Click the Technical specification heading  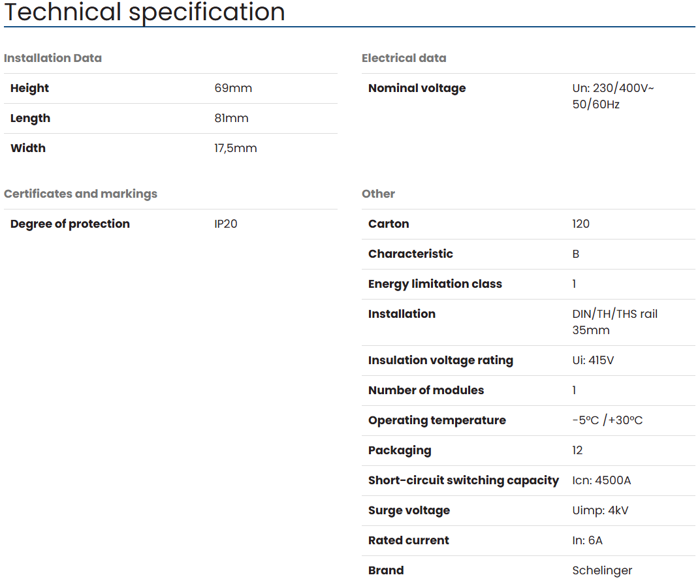(x=144, y=12)
